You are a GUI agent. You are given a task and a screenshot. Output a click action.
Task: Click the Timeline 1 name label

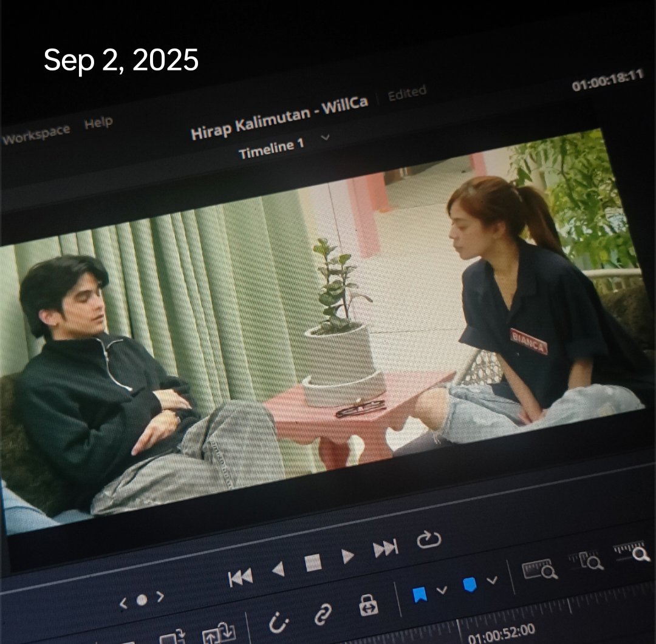coord(271,148)
